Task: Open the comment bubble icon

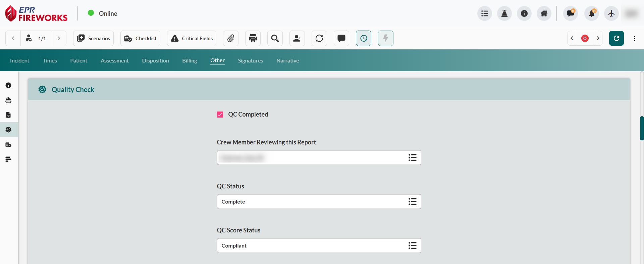Action: [341, 38]
